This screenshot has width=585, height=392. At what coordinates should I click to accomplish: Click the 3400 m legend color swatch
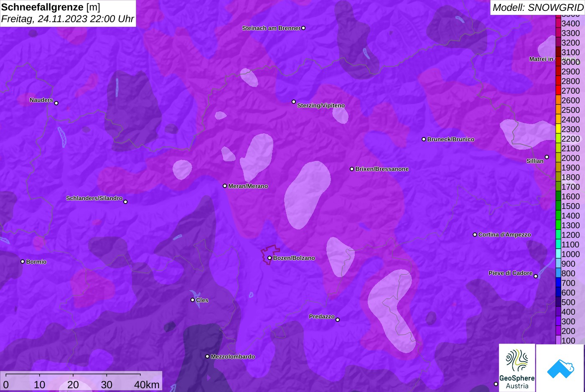[x=558, y=23]
